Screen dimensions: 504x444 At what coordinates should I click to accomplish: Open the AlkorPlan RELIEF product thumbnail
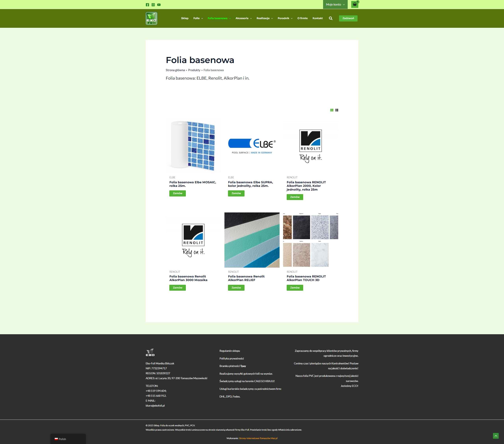[252, 240]
